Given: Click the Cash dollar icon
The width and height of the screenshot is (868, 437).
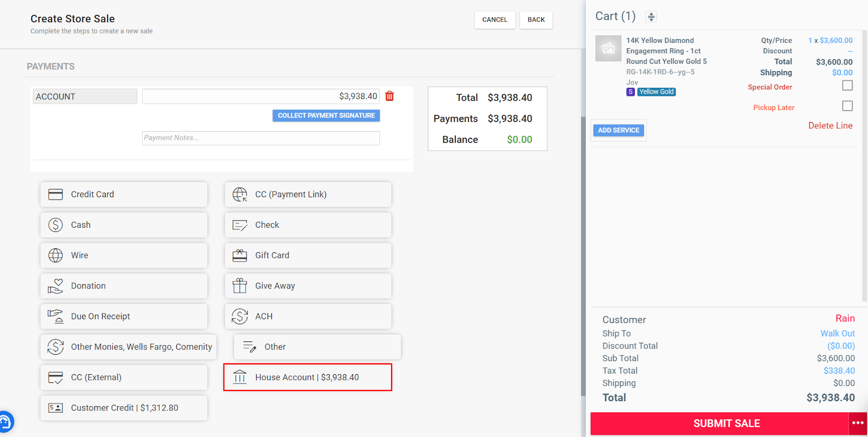Looking at the screenshot, I should tap(55, 224).
